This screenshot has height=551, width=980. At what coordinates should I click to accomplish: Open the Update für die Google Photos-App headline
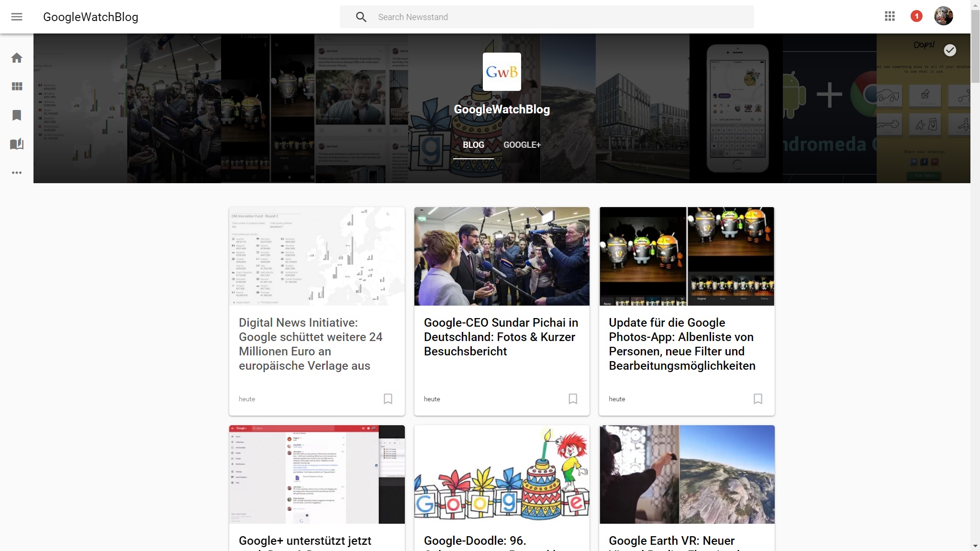coord(681,344)
